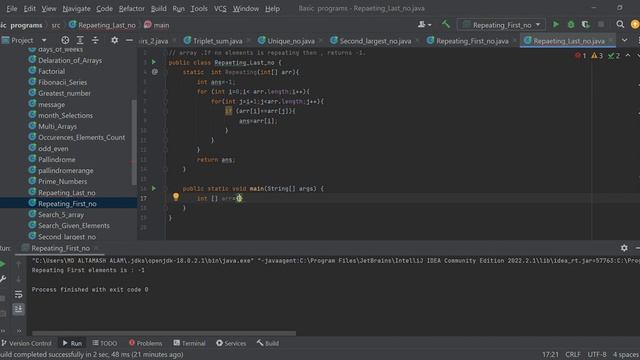Open the Refactor menu
Image resolution: width=640 pixels, height=360 pixels.
[x=131, y=8]
